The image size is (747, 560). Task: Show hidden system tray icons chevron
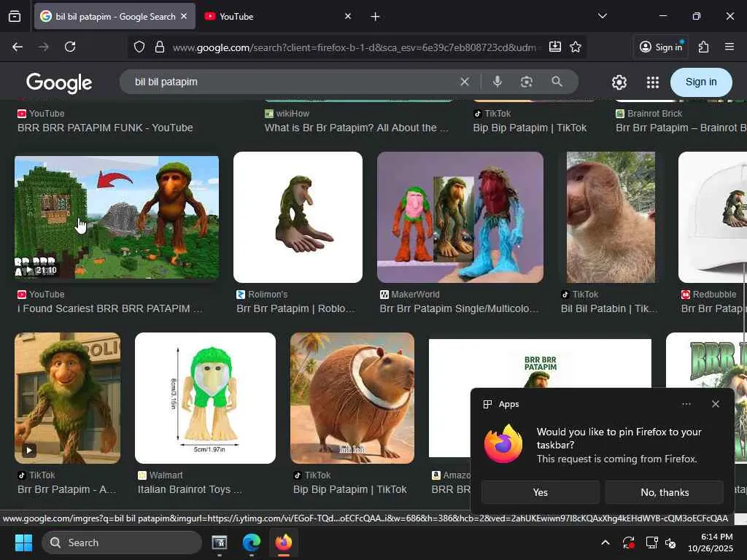[x=605, y=542]
